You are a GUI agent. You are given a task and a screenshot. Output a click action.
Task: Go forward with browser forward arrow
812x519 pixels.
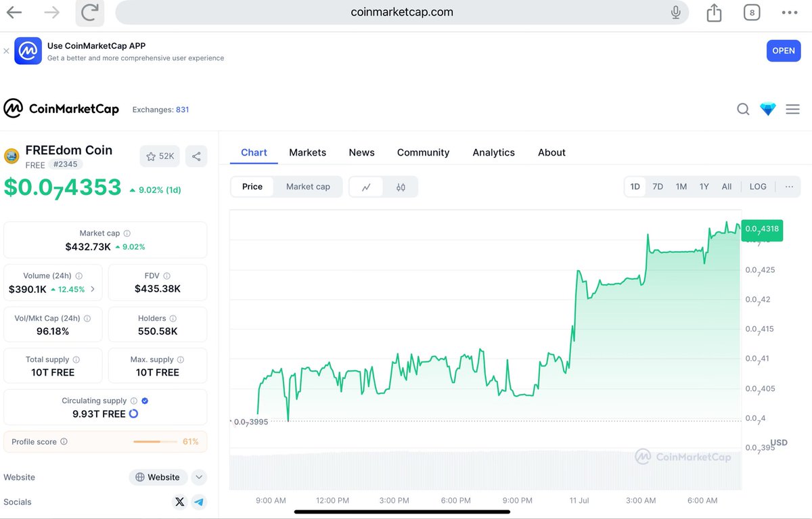pyautogui.click(x=51, y=12)
